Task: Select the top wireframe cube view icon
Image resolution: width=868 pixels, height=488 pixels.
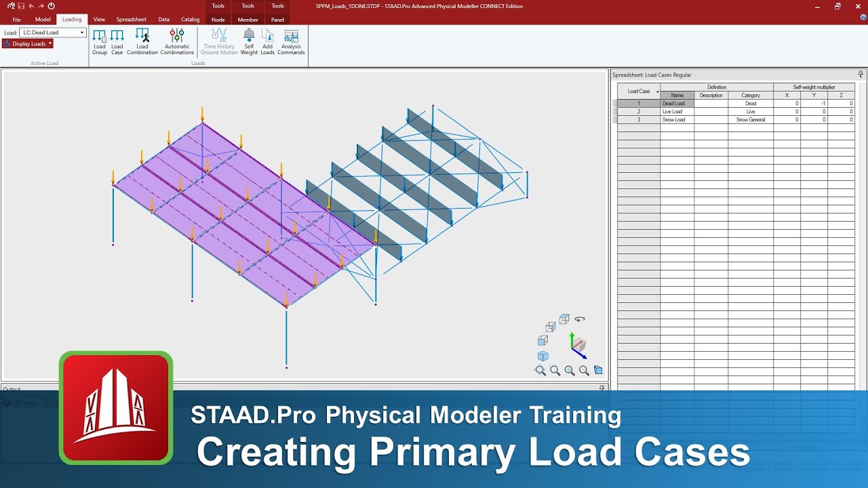Action: pyautogui.click(x=564, y=319)
